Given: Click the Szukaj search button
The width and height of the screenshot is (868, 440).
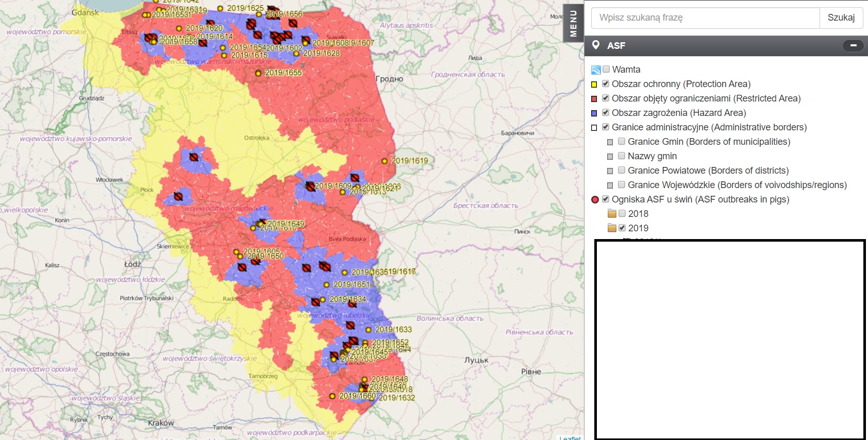Looking at the screenshot, I should [x=841, y=18].
